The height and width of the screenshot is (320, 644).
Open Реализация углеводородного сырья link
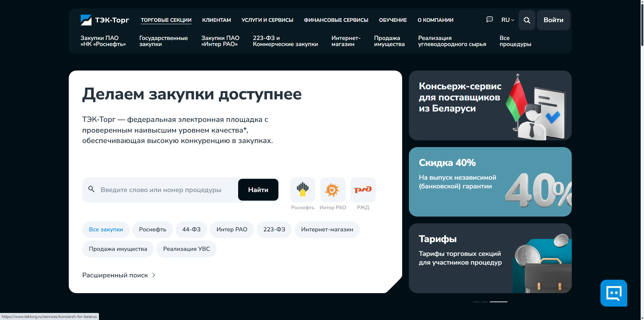pyautogui.click(x=452, y=41)
